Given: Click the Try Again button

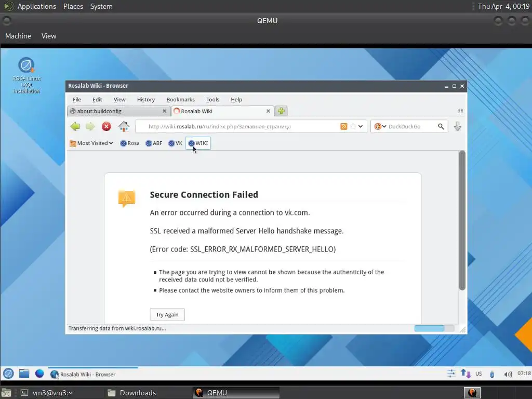Looking at the screenshot, I should tap(167, 314).
